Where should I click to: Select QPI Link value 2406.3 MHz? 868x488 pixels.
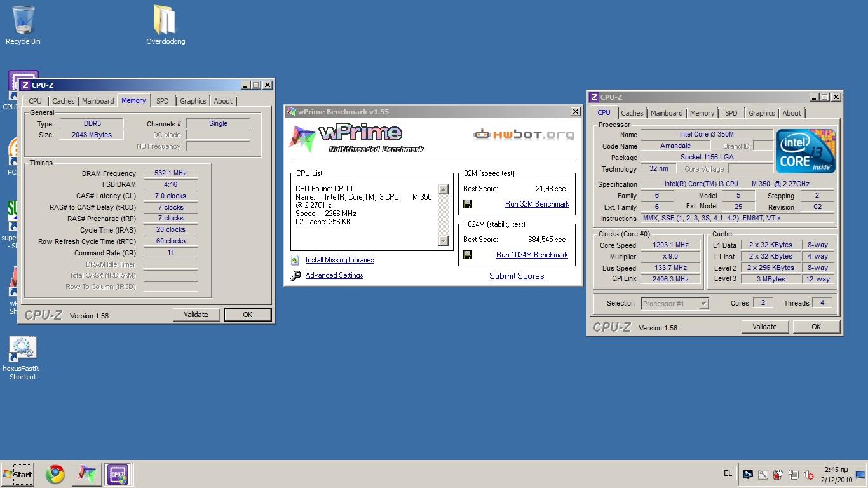(x=670, y=279)
